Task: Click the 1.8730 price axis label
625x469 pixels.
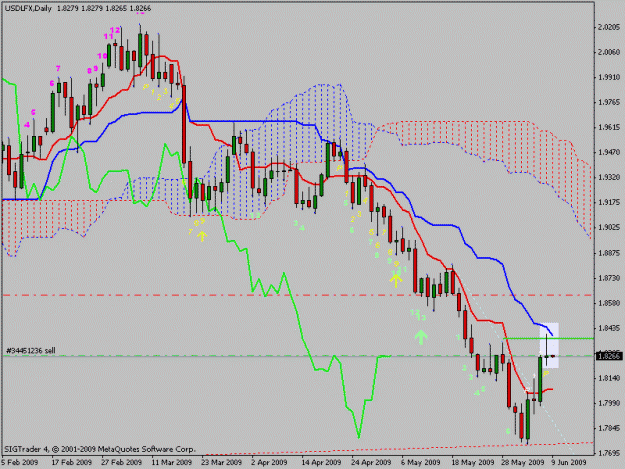Action: 609,278
